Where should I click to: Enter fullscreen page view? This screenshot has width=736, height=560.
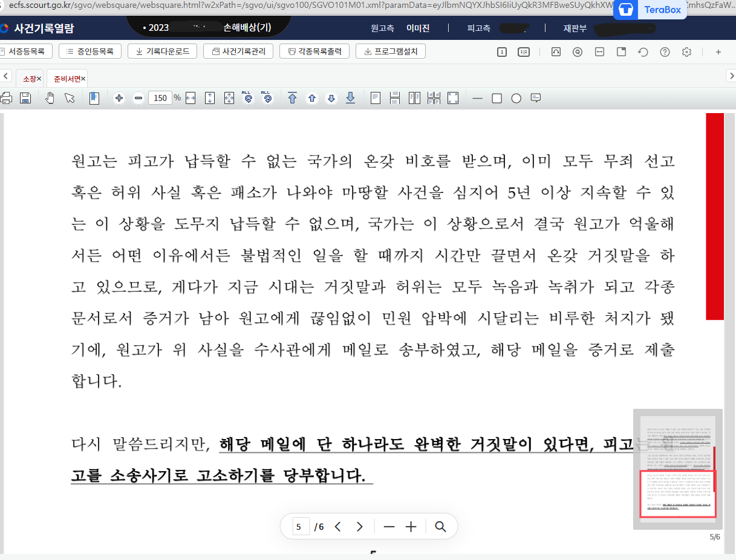[452, 97]
